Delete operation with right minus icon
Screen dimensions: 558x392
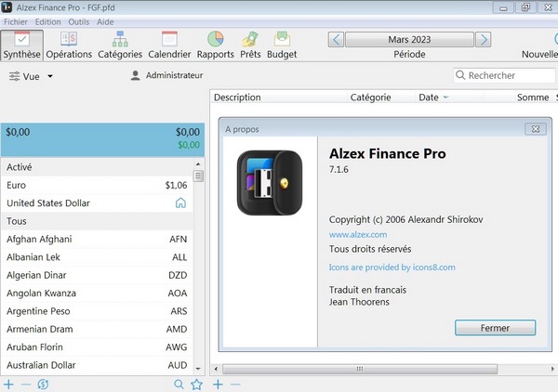tap(235, 385)
